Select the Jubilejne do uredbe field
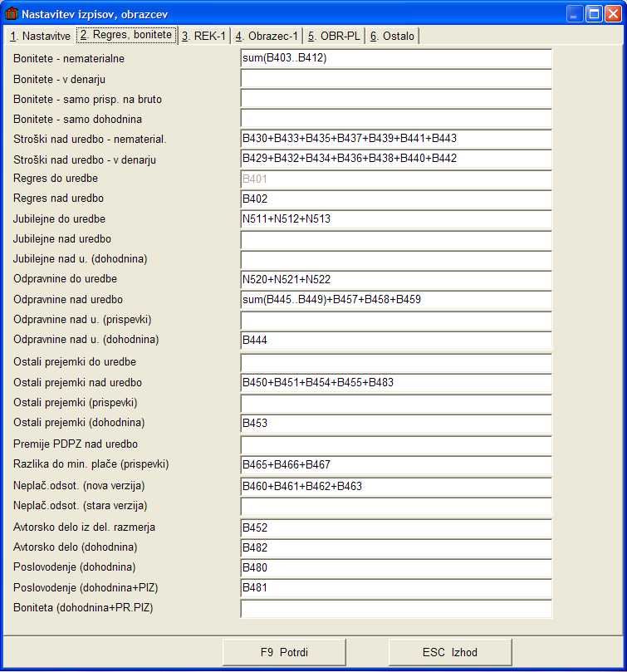 pos(395,219)
